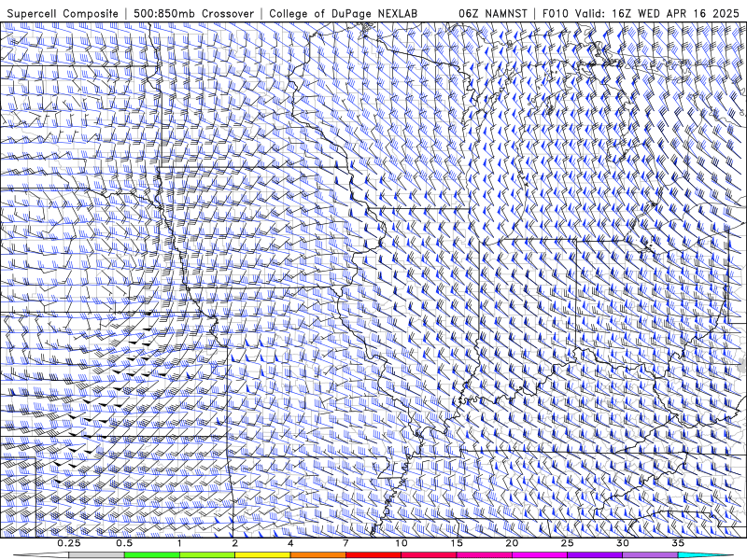Screen dimensions: 747x560
Task: Select the pink 15–20 color bar segment
Action: [x=484, y=555]
